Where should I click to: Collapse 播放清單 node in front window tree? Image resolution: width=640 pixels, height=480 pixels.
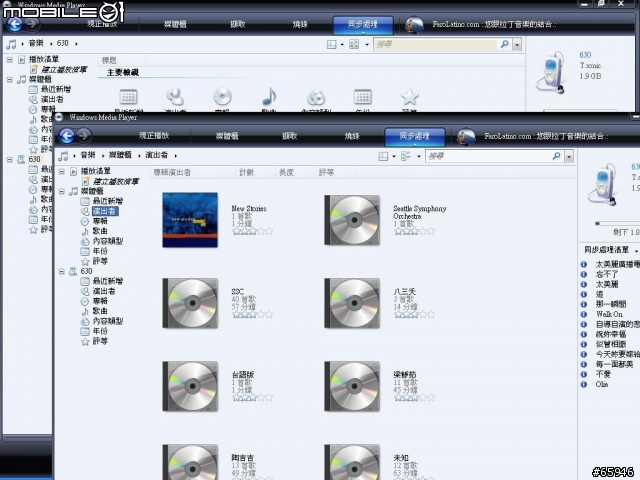62,171
